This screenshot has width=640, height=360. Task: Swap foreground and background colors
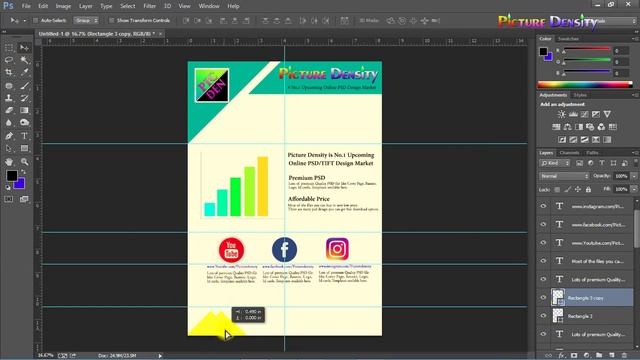click(24, 172)
